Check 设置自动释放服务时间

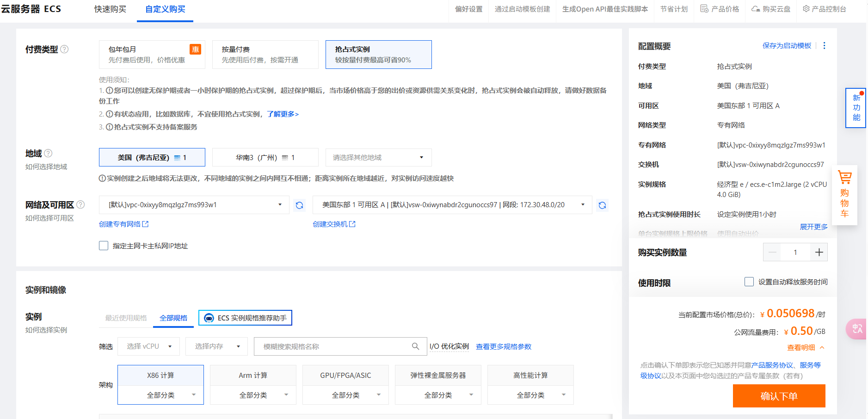click(x=749, y=281)
